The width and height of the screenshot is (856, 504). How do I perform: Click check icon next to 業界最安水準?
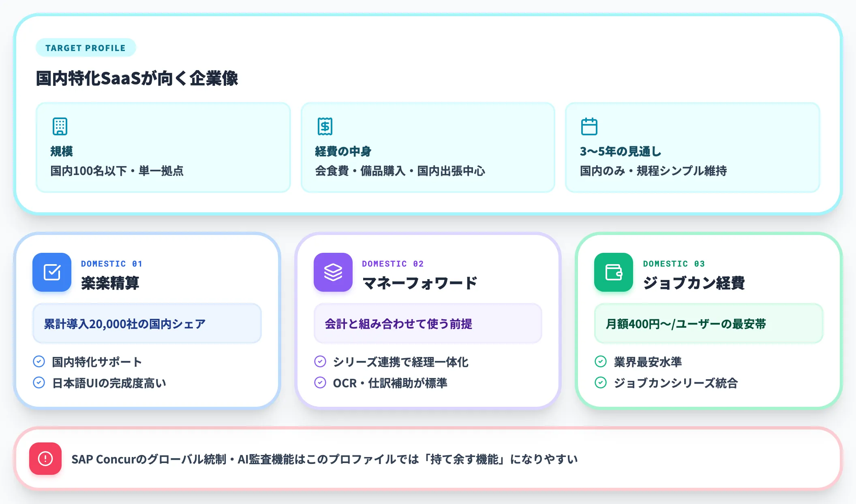click(x=601, y=361)
